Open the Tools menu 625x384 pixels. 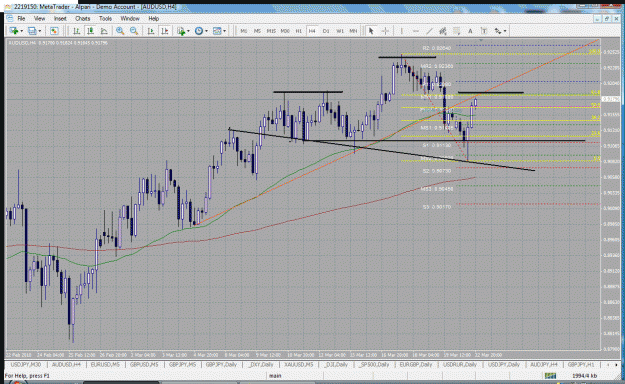point(105,18)
